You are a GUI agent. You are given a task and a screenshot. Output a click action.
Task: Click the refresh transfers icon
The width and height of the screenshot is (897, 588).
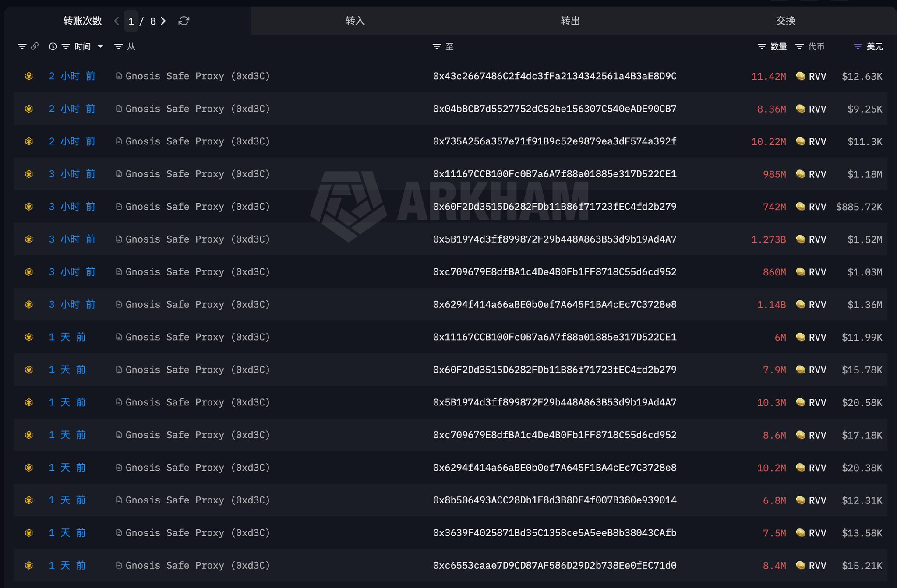pyautogui.click(x=184, y=21)
